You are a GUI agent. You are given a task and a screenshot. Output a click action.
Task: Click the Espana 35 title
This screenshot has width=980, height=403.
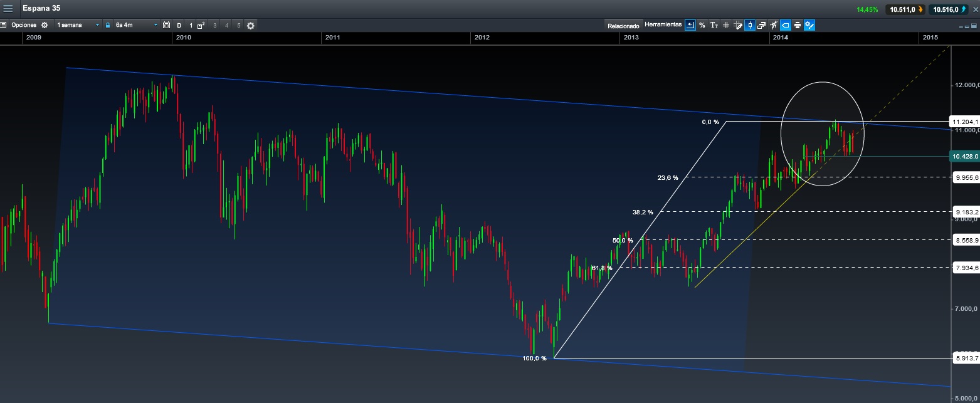click(41, 8)
